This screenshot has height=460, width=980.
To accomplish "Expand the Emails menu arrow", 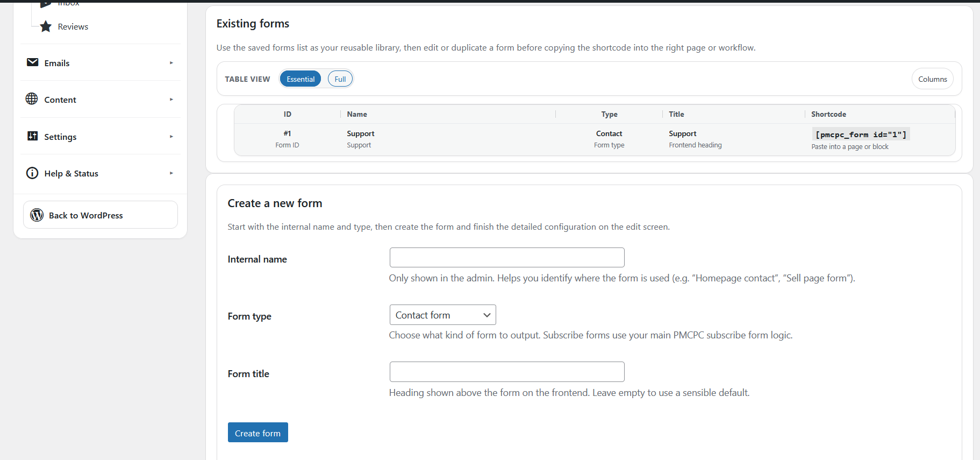I will (x=171, y=63).
